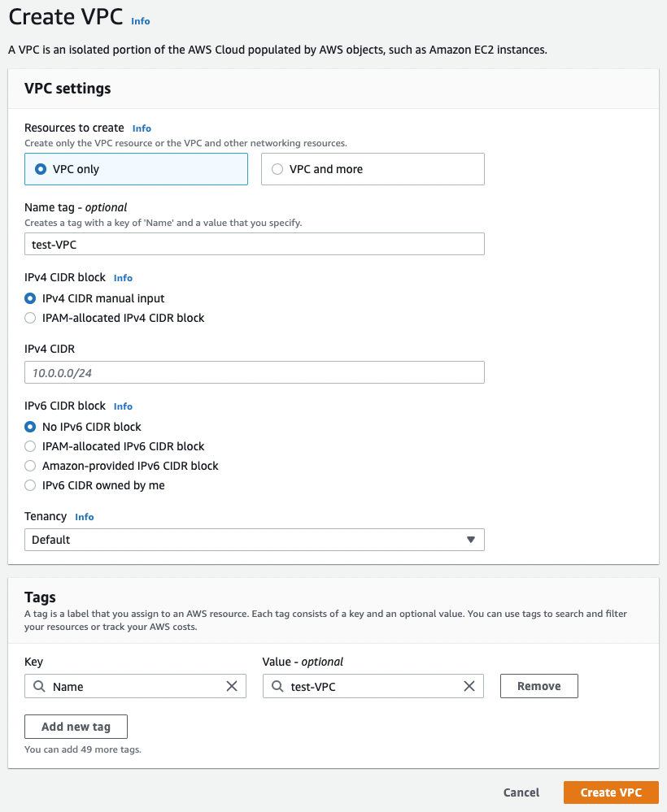Click the search icon in Value field

tap(277, 686)
